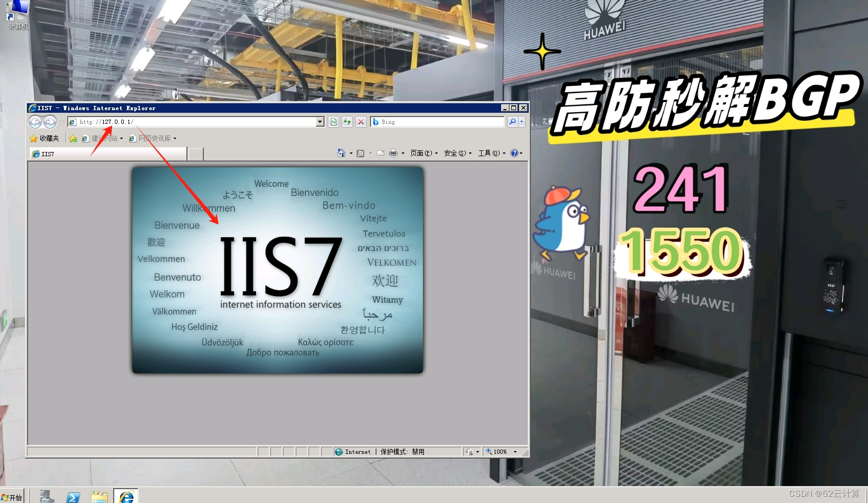
Task: Open the Print icon in the command bar
Action: [394, 153]
